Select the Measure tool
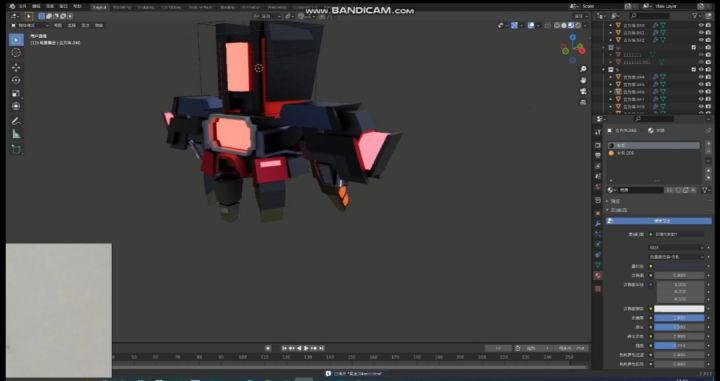This screenshot has width=720, height=381. [16, 134]
